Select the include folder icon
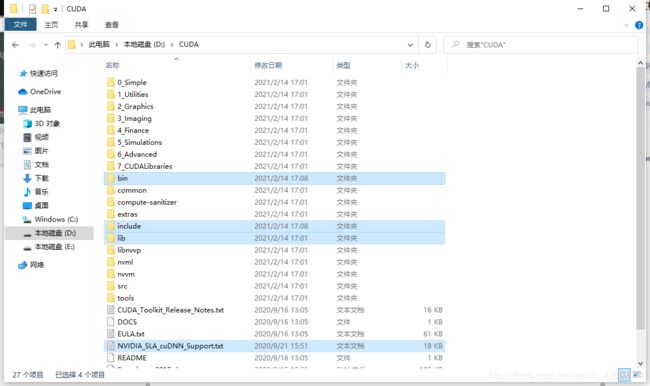 click(x=111, y=226)
